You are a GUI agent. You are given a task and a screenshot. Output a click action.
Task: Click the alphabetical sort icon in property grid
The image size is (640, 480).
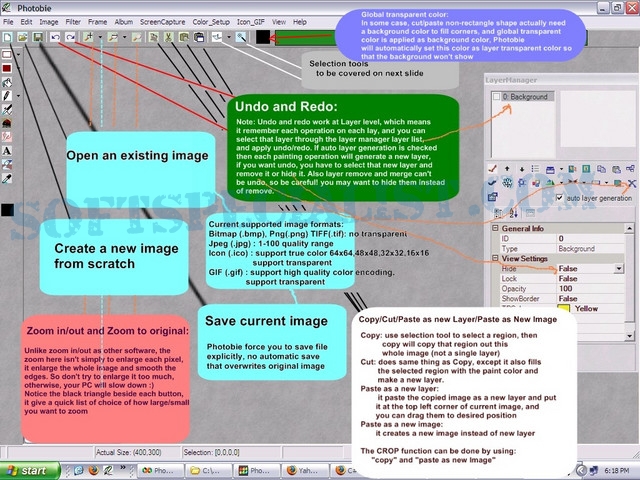[513, 213]
